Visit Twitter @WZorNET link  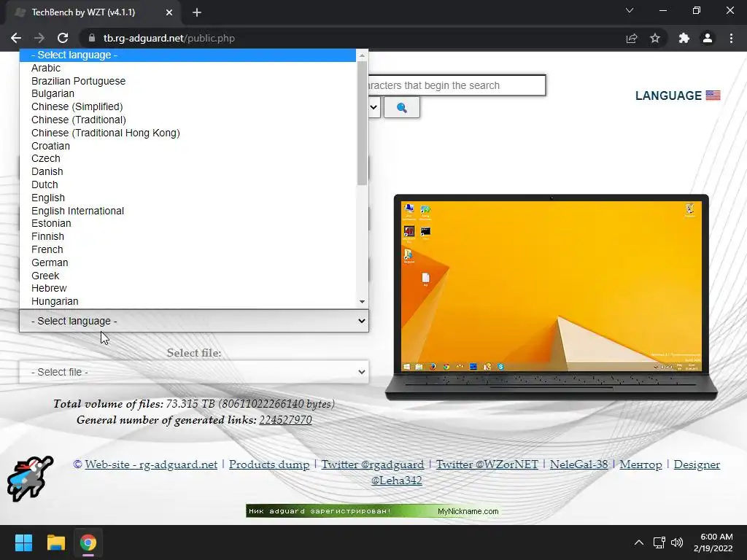click(487, 464)
